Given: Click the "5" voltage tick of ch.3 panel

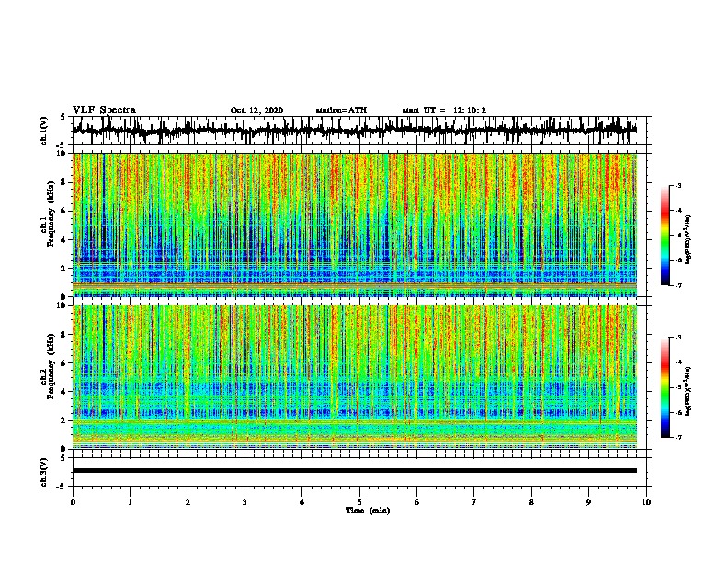Looking at the screenshot, I should (x=63, y=458).
